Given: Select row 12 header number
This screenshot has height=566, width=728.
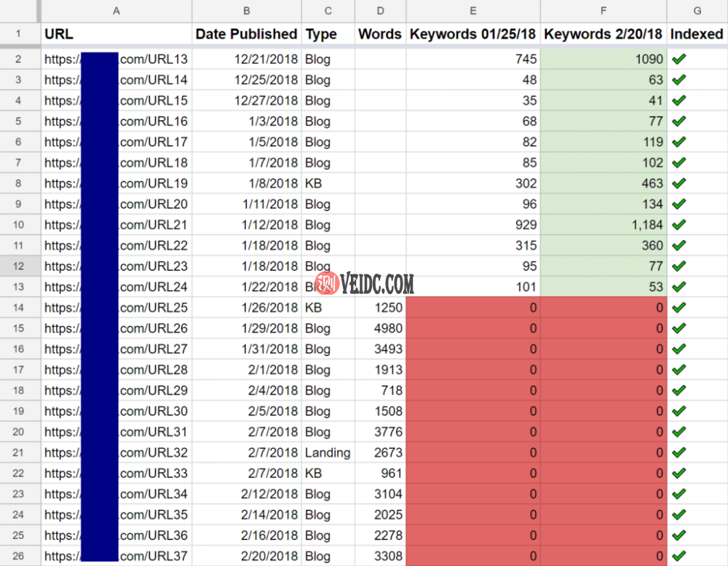Looking at the screenshot, I should (x=18, y=266).
